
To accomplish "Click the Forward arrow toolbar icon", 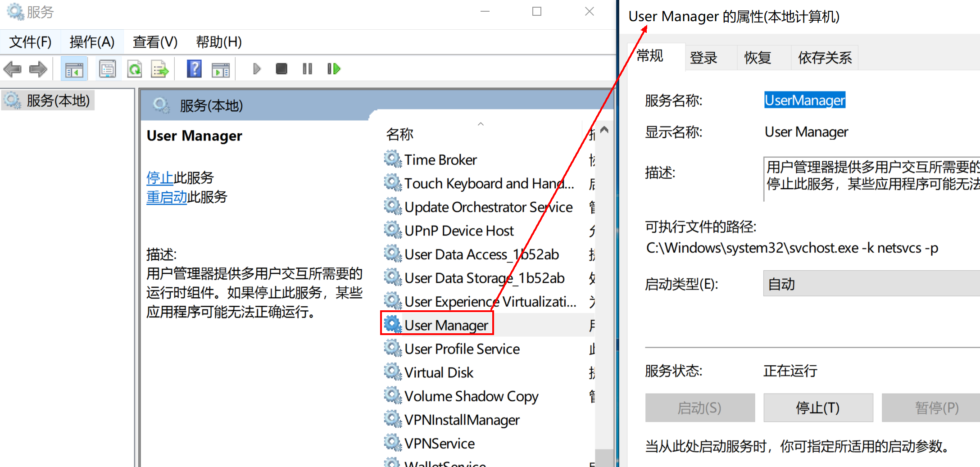I will [38, 69].
